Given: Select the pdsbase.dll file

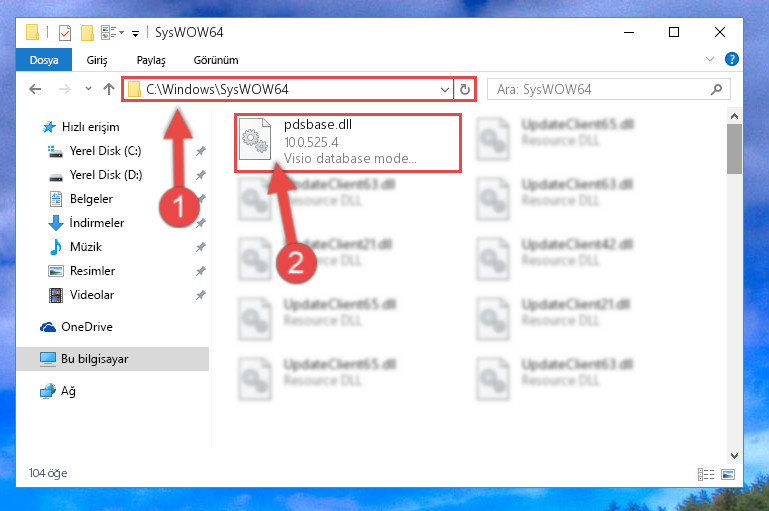Looking at the screenshot, I should 348,143.
